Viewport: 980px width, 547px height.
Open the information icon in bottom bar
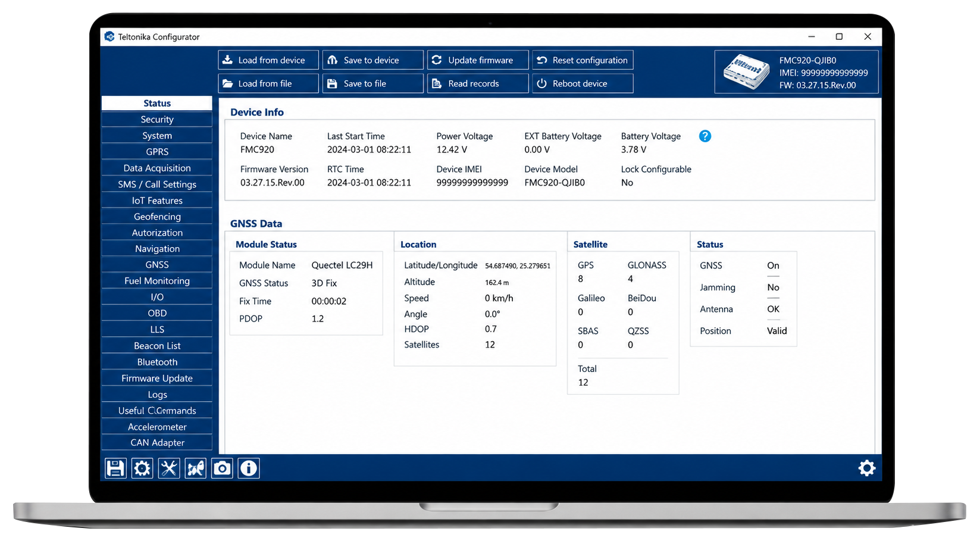(249, 468)
